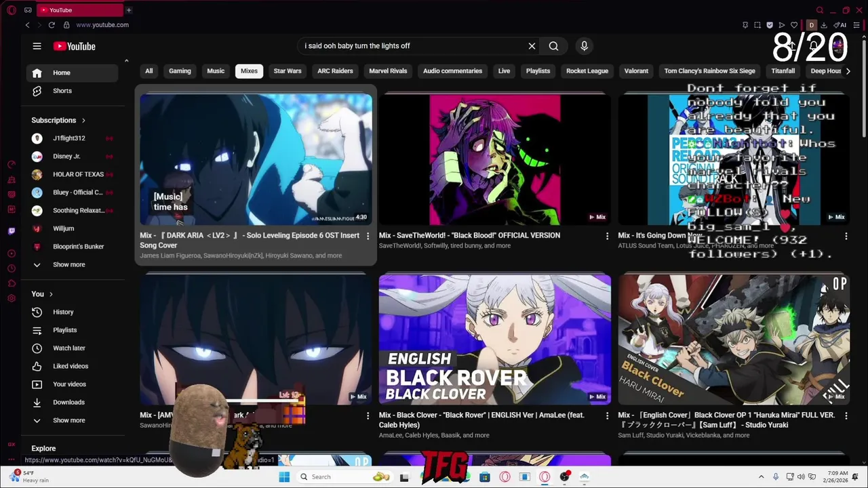Viewport: 868px width, 488px height.
Task: Start voice search with the microphone
Action: tap(584, 46)
